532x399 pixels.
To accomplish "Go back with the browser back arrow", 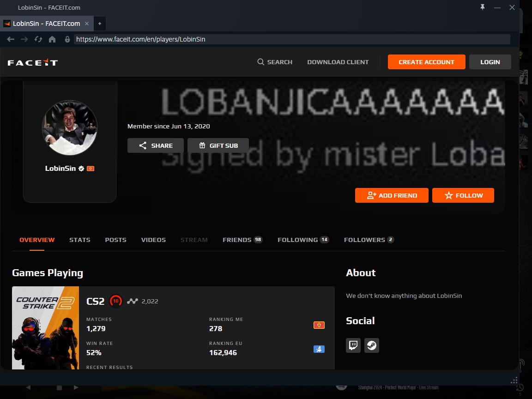I will point(11,39).
